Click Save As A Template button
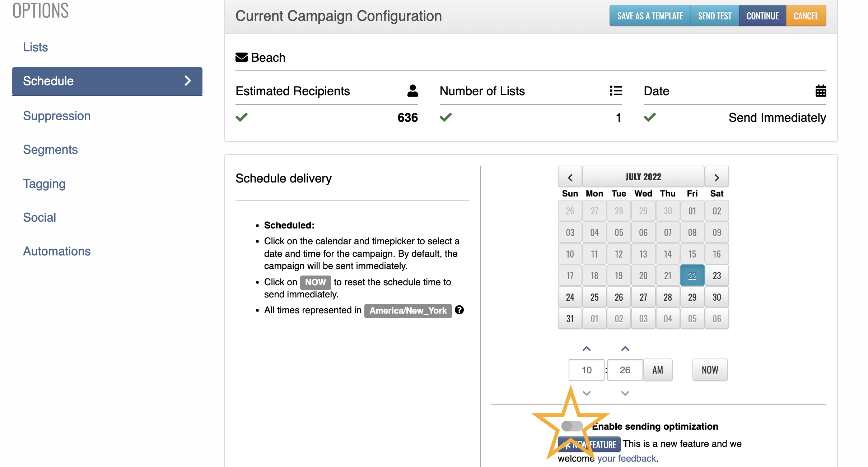Screen dimensions: 868x467 coord(650,16)
